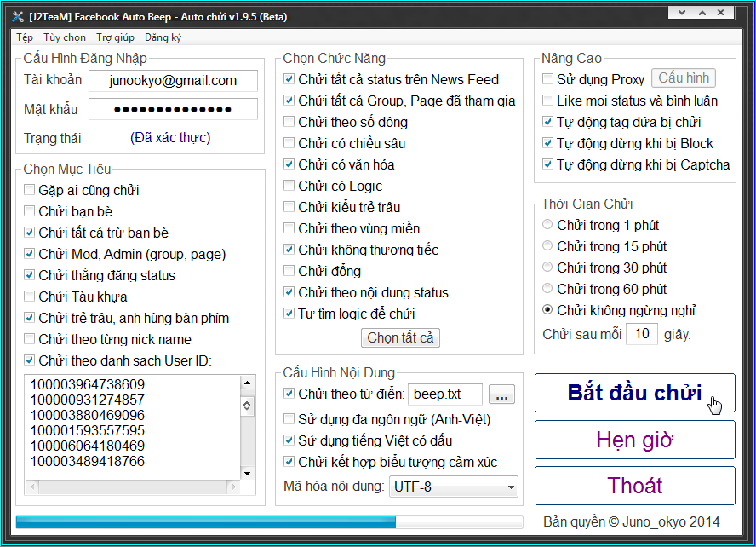Click the "Bắt đầu chửi" button
The height and width of the screenshot is (547, 756).
[x=634, y=393]
